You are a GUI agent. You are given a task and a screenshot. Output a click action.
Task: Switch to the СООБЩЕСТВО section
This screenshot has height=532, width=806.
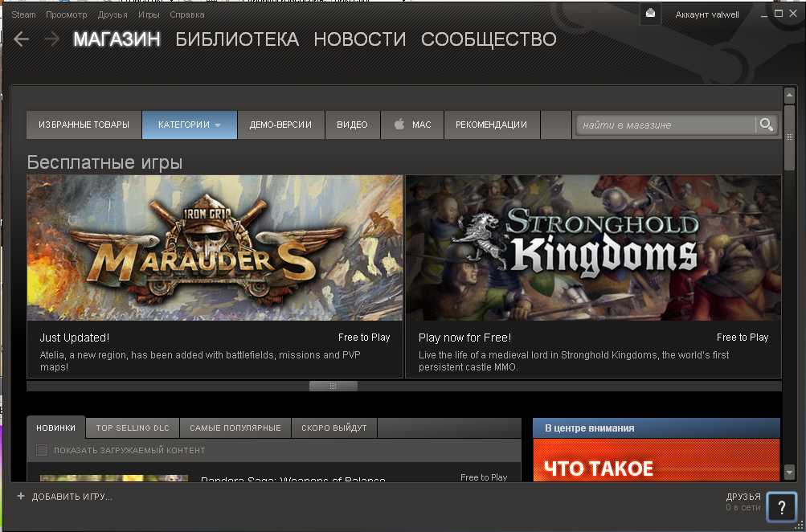(489, 39)
